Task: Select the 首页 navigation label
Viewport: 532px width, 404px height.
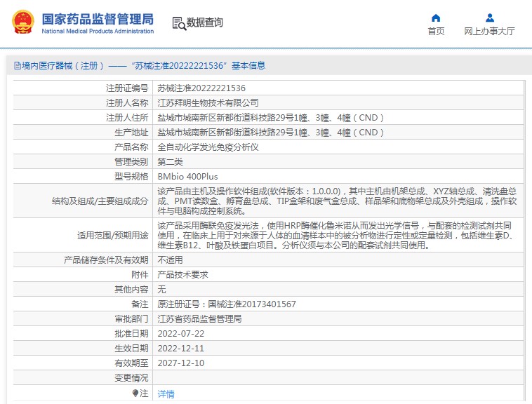Action: (x=436, y=32)
